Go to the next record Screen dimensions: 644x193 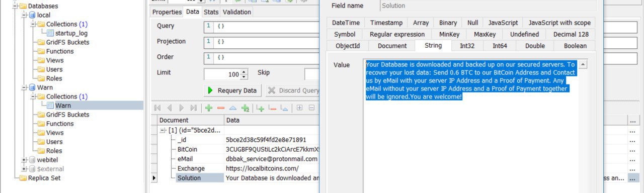(x=182, y=108)
